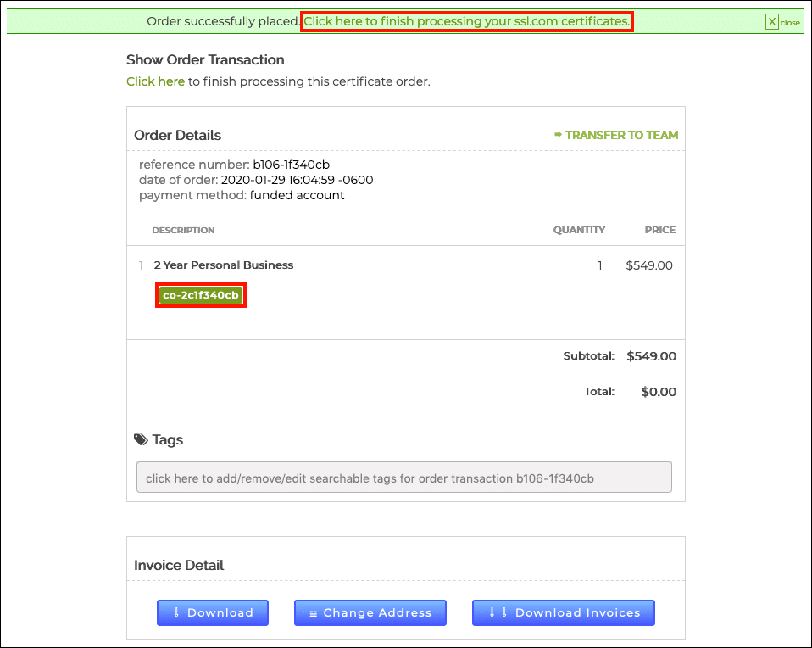Click the X icon on the success banner
The width and height of the screenshot is (812, 648).
pos(771,22)
